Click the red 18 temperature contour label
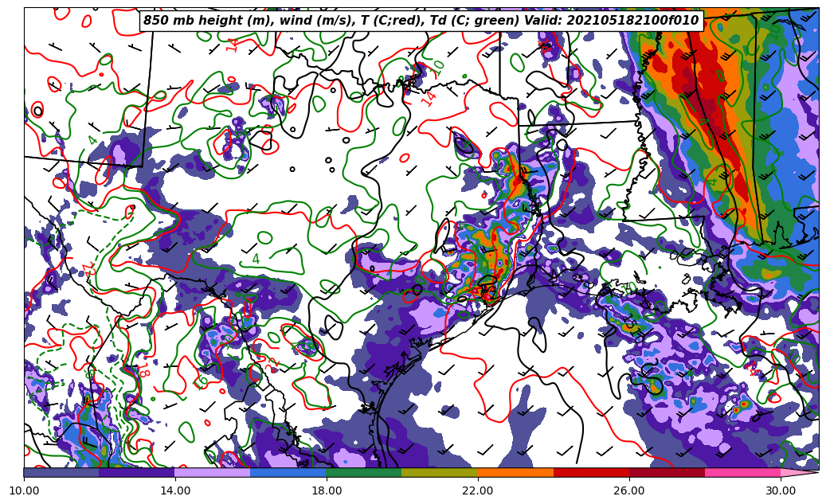Image resolution: width=826 pixels, height=504 pixels. click(145, 372)
